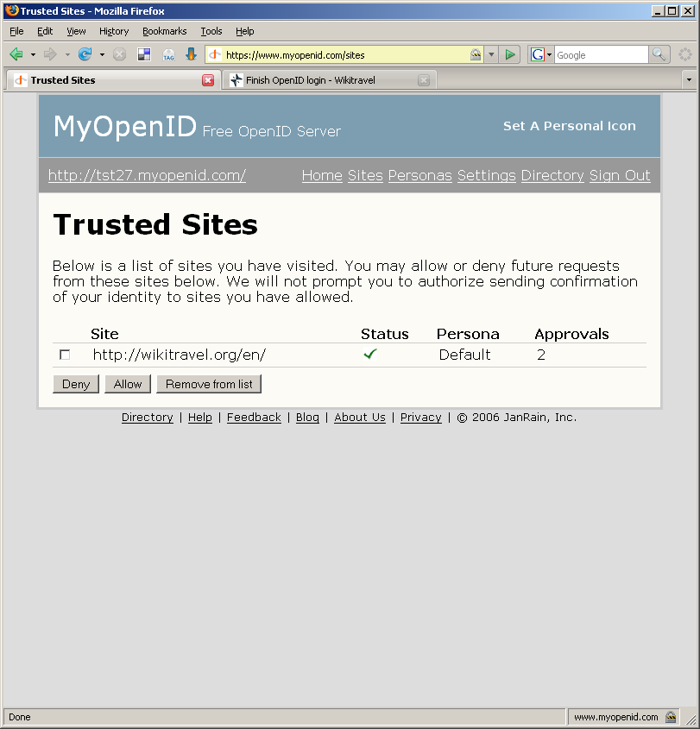
Task: Click the Set A Personal Icon link
Action: [x=570, y=126]
